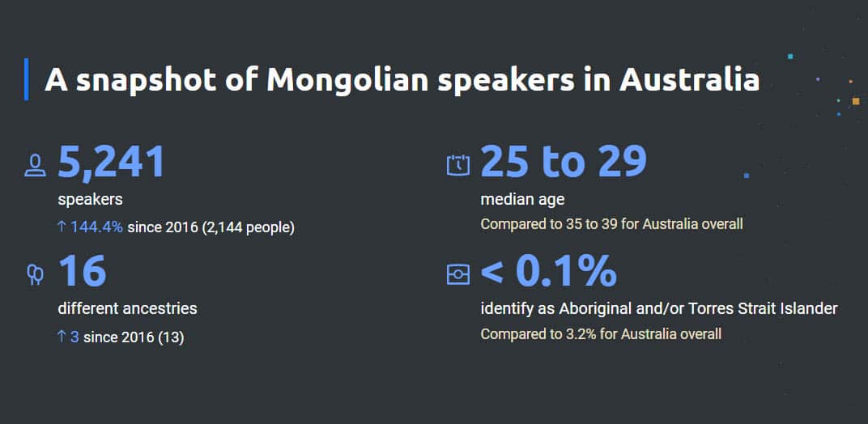Screen dimensions: 868x424
Task: Click the large "< 0.1%" figure
Action: click(548, 271)
